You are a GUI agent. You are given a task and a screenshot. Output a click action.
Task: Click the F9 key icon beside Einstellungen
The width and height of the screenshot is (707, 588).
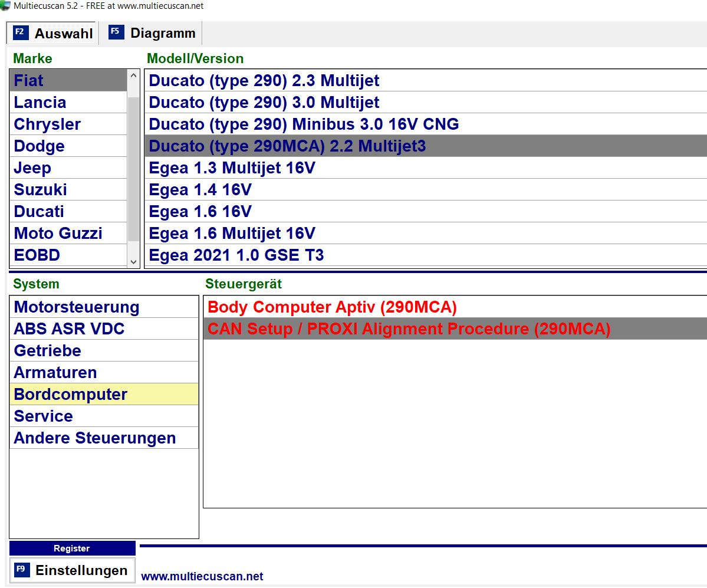coord(22,570)
